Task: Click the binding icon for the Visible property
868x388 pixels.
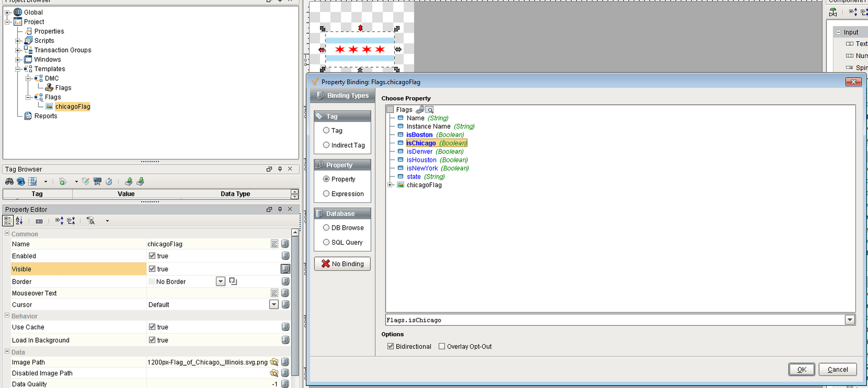Action: (x=285, y=269)
